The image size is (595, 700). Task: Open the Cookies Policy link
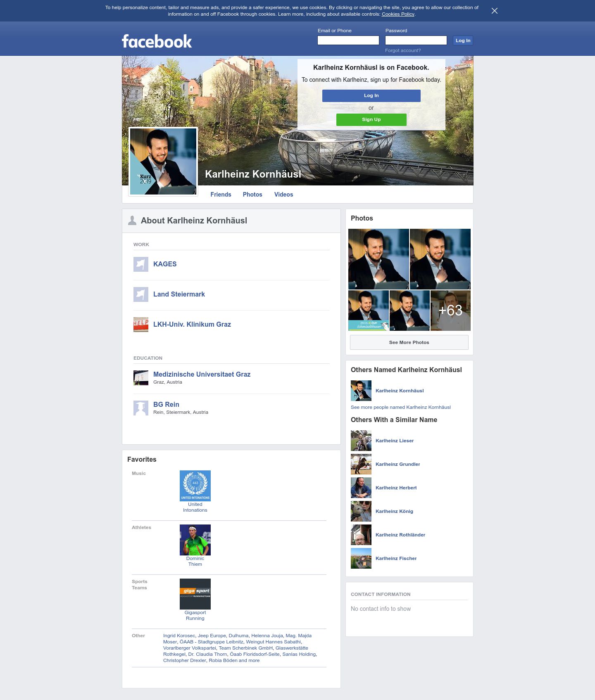point(398,14)
